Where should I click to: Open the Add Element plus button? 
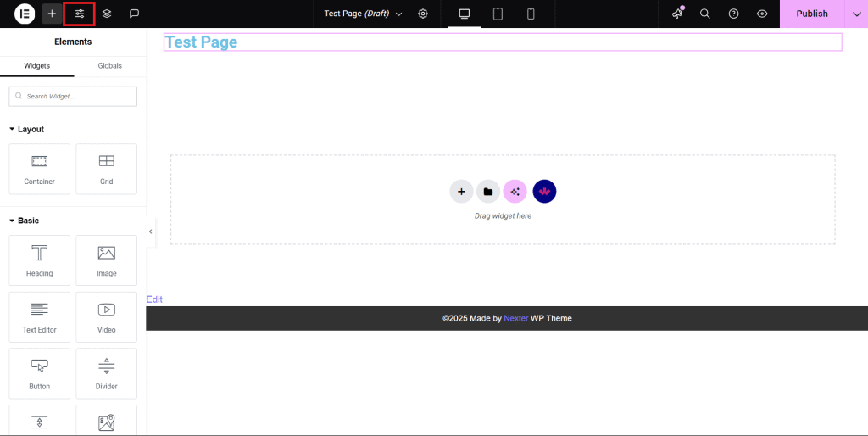[x=52, y=14]
